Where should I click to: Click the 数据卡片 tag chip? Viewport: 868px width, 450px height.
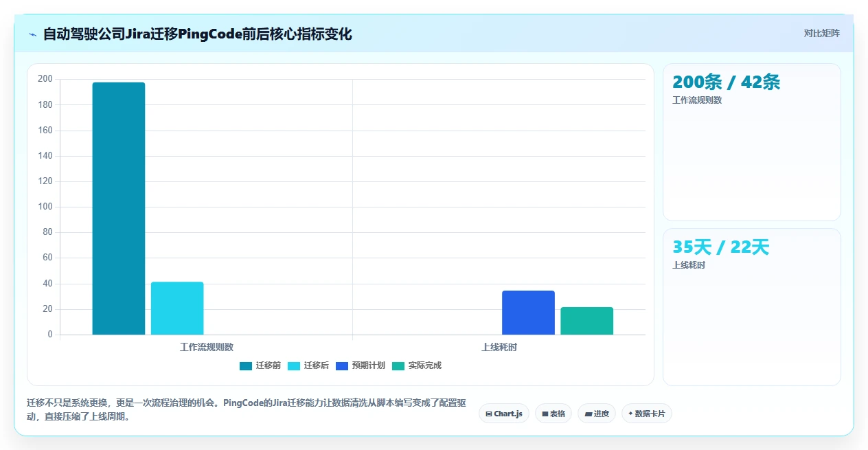(x=647, y=414)
